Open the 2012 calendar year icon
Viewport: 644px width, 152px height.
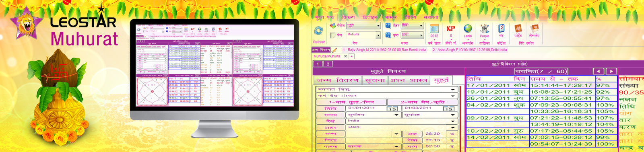[434, 29]
